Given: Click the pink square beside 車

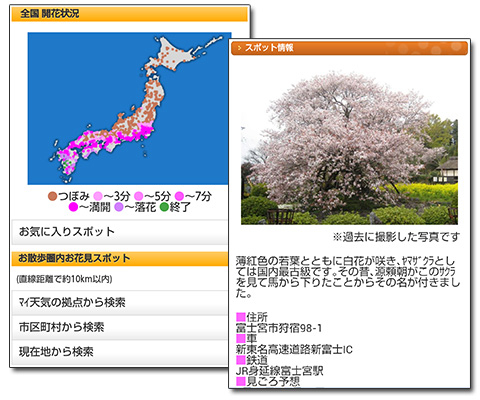Looking at the screenshot, I should pyautogui.click(x=241, y=338).
